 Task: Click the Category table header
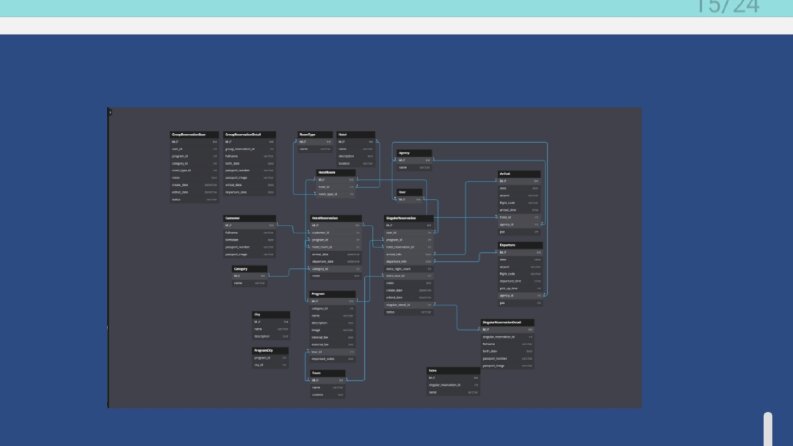(x=249, y=269)
